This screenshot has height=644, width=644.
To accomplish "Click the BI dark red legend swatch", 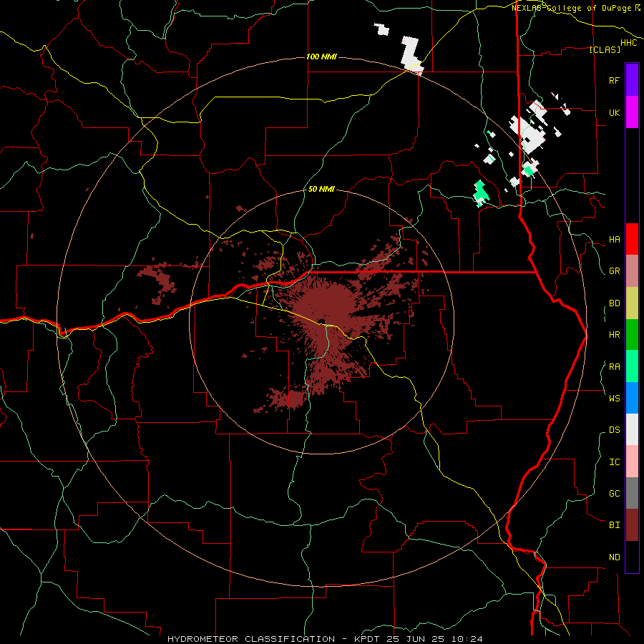I will 632,525.
